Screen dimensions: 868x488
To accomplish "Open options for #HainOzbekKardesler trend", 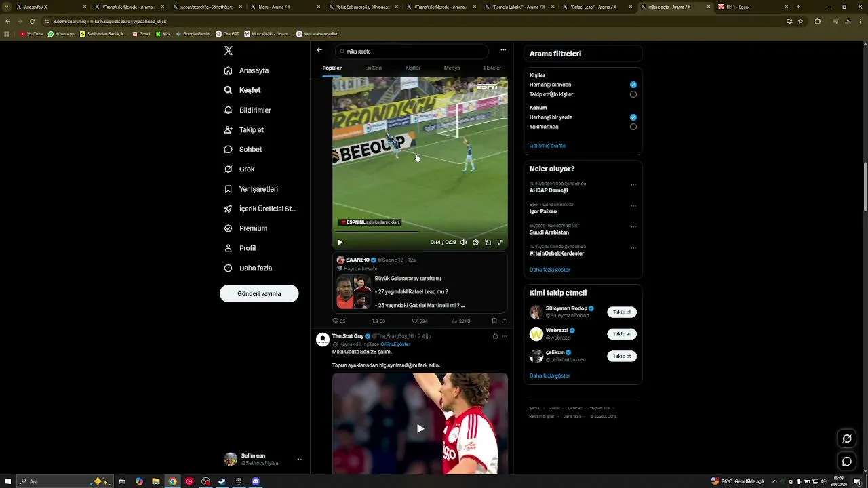I will (633, 248).
